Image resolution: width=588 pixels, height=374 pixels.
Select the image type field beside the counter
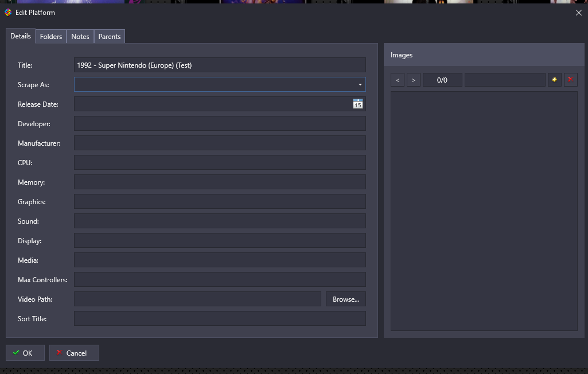click(505, 80)
